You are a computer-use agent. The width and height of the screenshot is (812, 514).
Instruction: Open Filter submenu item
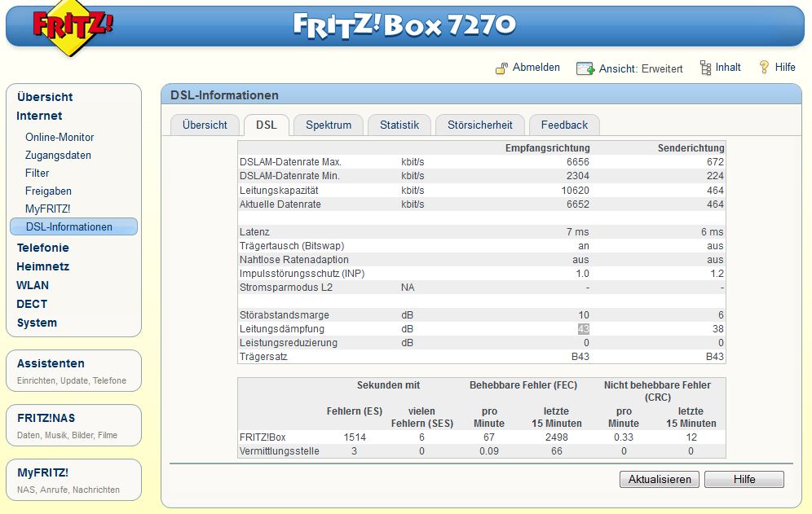37,173
